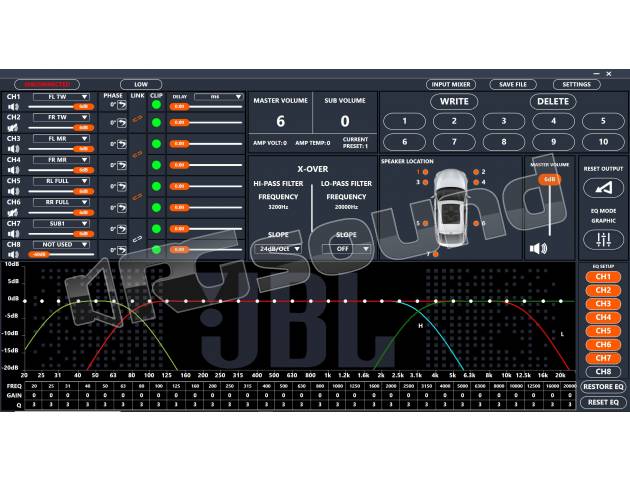Open the delay units ms dropdown

click(218, 97)
